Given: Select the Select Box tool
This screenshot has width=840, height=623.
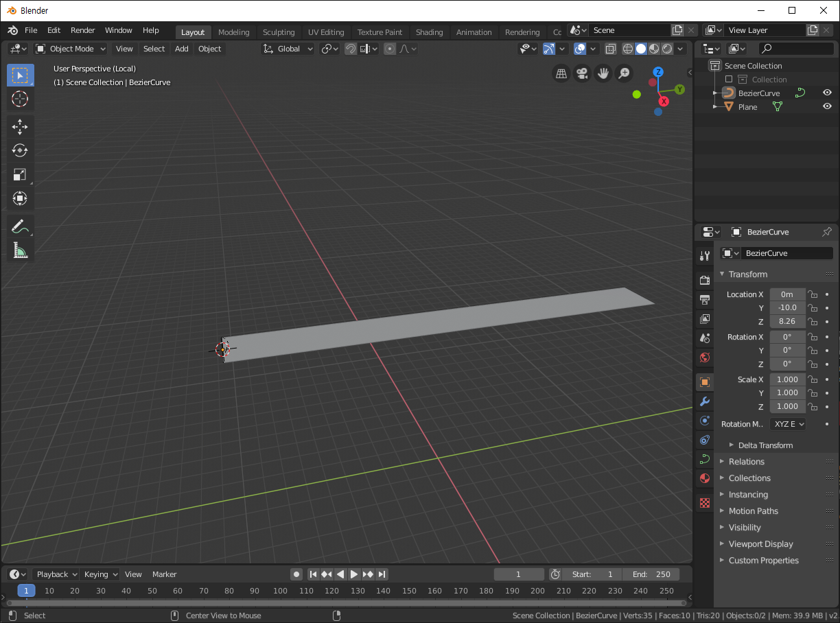Looking at the screenshot, I should (x=21, y=75).
